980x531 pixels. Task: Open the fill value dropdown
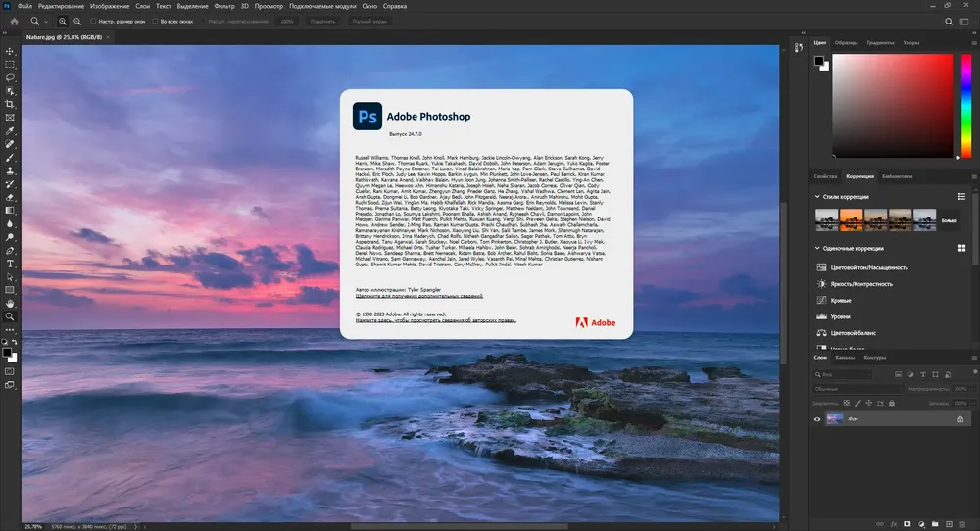[x=973, y=403]
